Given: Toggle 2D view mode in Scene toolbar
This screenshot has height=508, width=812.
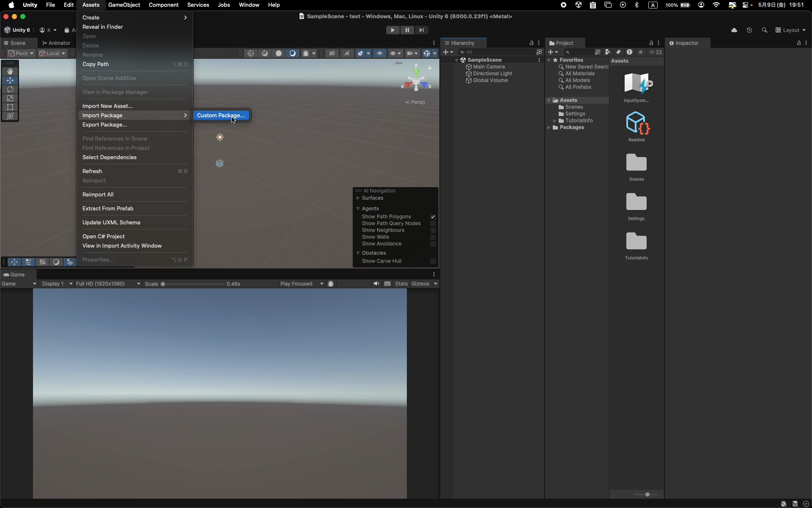Looking at the screenshot, I should [332, 53].
